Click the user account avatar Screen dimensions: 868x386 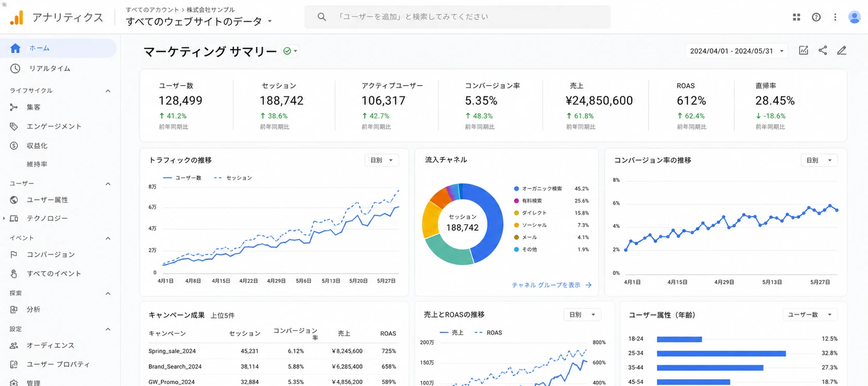click(x=854, y=17)
